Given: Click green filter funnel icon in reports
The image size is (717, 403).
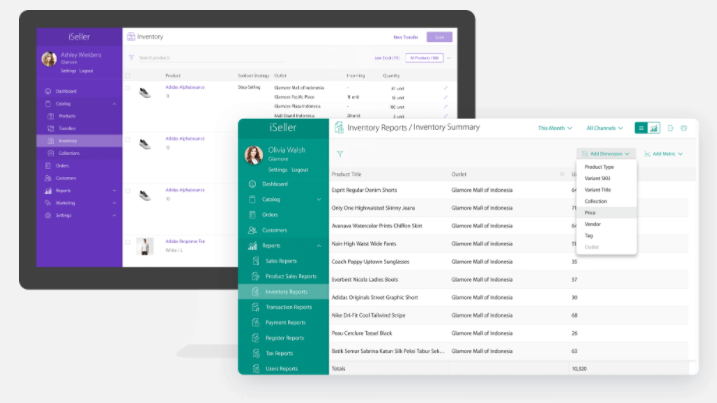Looking at the screenshot, I should 340,154.
